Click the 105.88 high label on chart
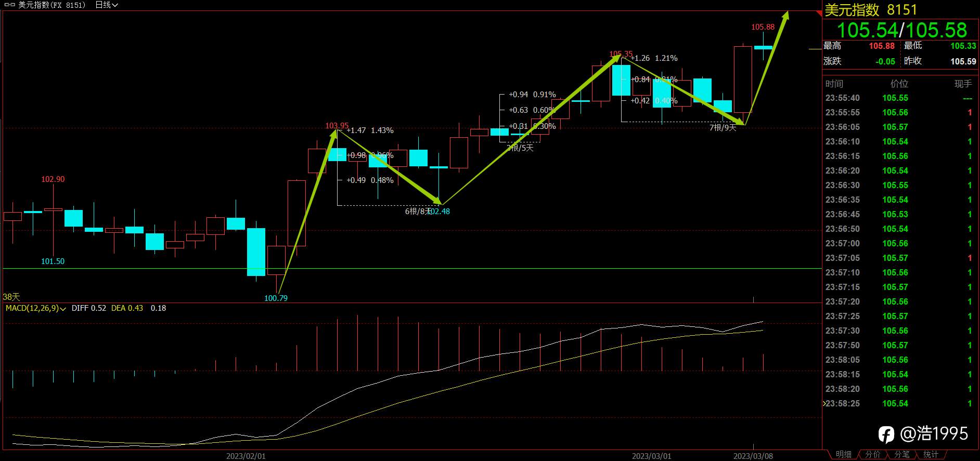Image resolution: width=980 pixels, height=461 pixels. point(763,27)
